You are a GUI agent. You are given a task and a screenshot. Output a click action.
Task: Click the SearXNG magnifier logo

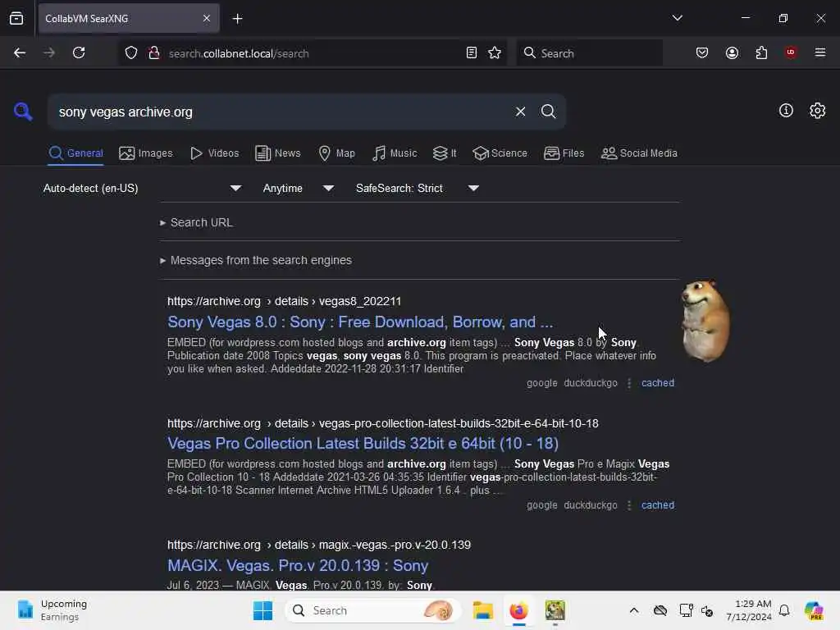pos(23,112)
